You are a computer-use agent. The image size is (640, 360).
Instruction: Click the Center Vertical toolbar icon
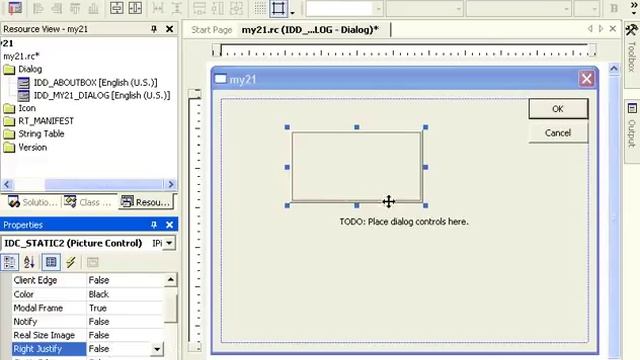117,8
